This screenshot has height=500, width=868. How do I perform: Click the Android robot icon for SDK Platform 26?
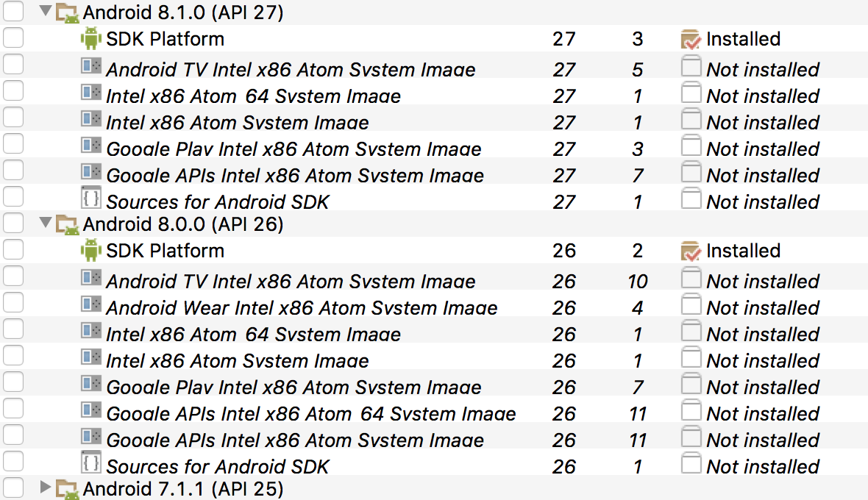(x=90, y=251)
